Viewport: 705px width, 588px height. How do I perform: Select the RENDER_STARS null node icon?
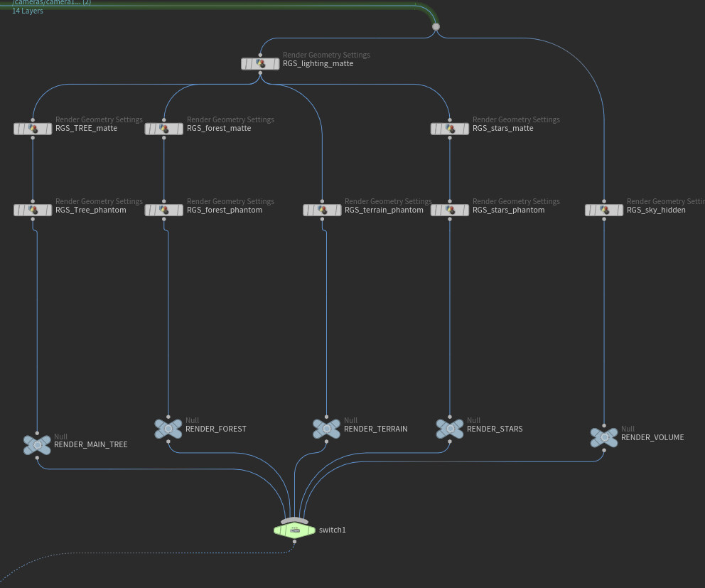(450, 429)
